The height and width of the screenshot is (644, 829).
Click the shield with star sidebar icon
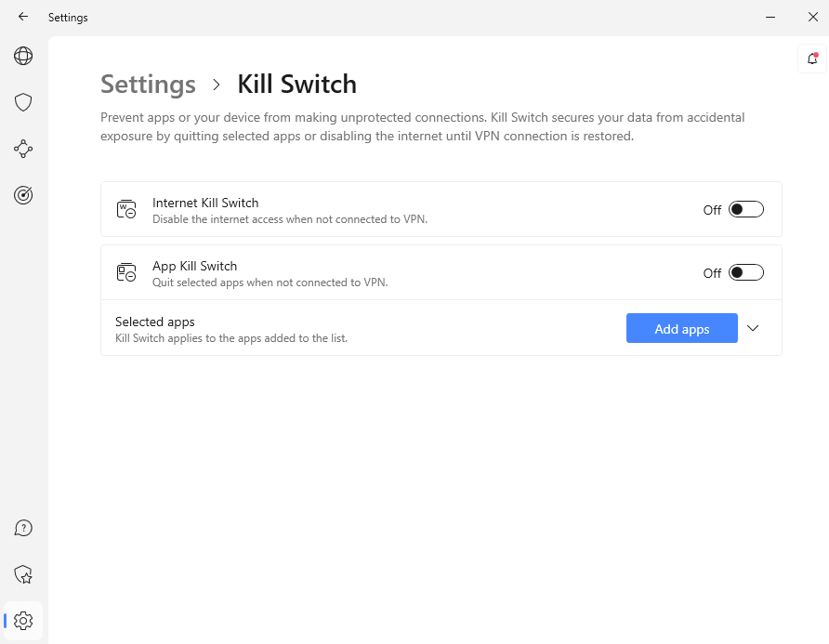click(23, 575)
